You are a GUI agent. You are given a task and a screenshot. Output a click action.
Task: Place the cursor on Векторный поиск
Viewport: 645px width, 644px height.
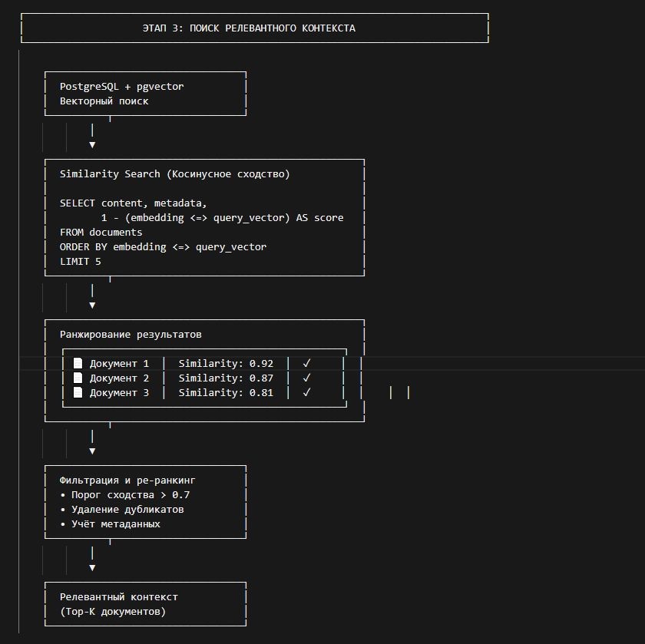104,101
